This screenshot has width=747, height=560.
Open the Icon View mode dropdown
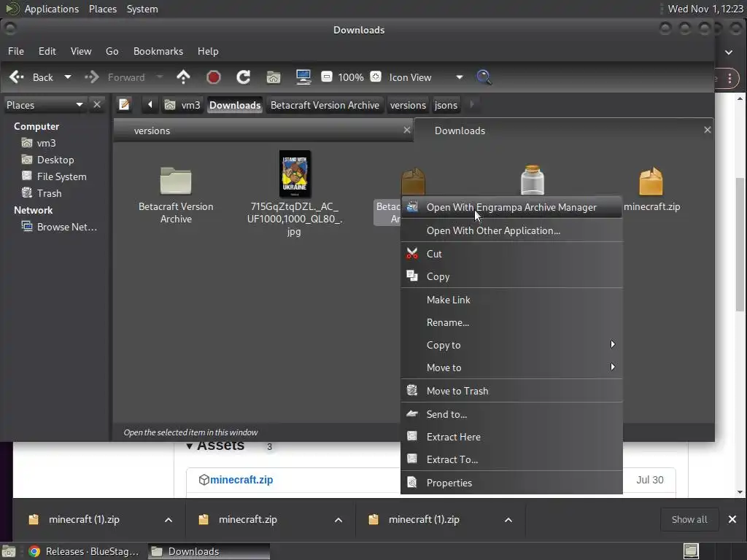coord(426,77)
